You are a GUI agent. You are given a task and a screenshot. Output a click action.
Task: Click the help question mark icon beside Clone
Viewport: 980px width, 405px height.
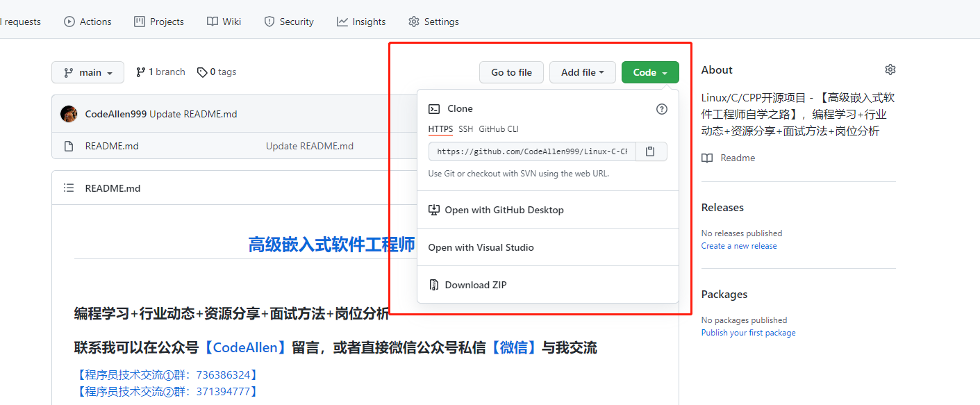pyautogui.click(x=662, y=109)
